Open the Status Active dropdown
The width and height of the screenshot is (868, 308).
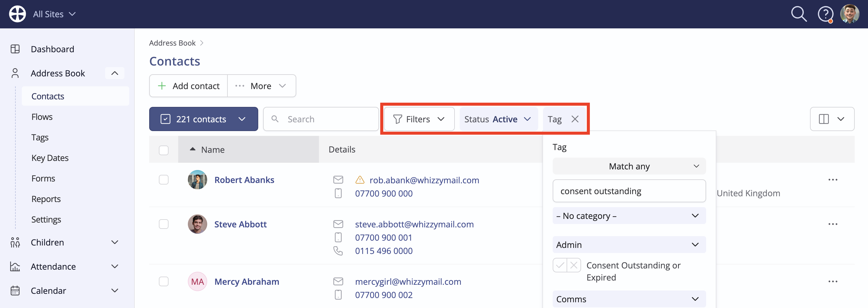point(498,119)
